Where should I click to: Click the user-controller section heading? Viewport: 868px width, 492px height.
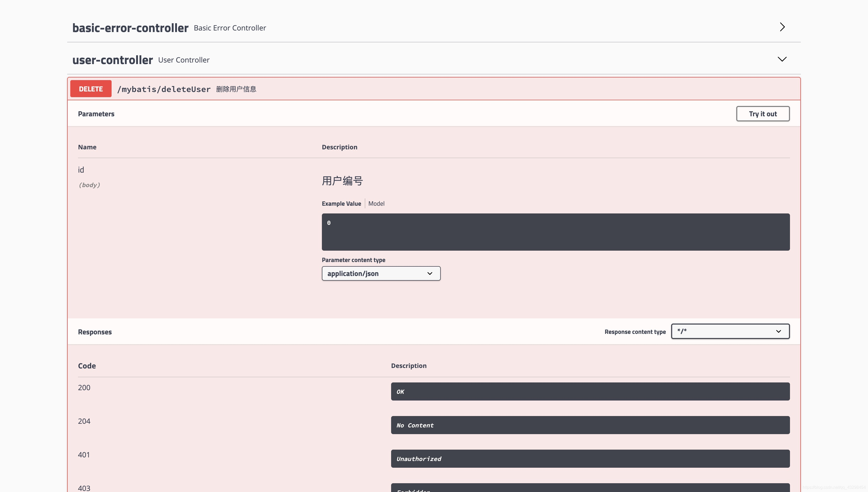112,60
